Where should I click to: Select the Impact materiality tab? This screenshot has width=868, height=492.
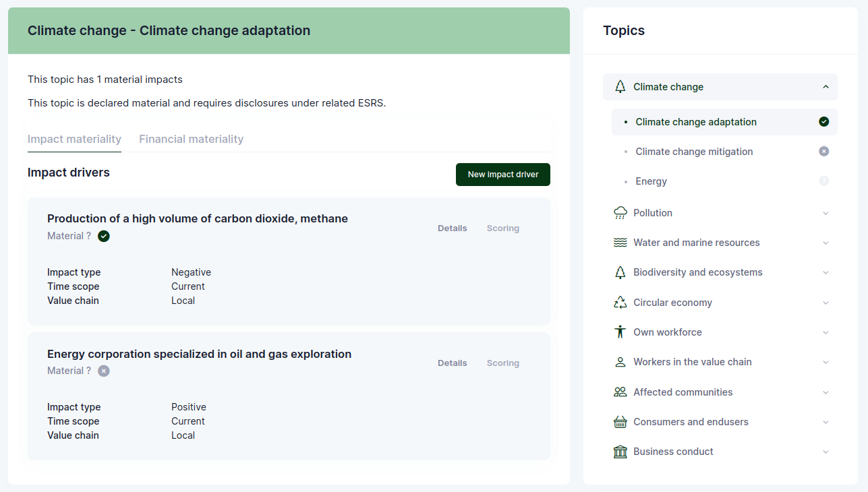74,140
